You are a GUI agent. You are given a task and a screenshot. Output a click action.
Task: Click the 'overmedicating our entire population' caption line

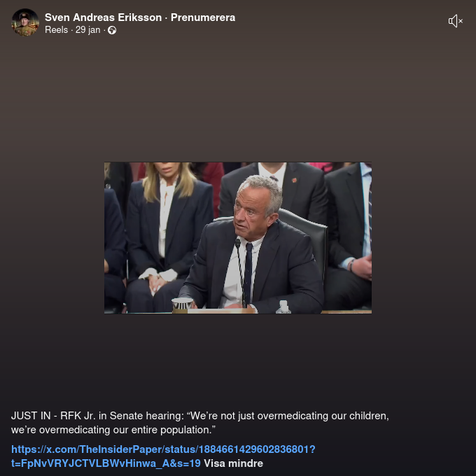[113, 430]
